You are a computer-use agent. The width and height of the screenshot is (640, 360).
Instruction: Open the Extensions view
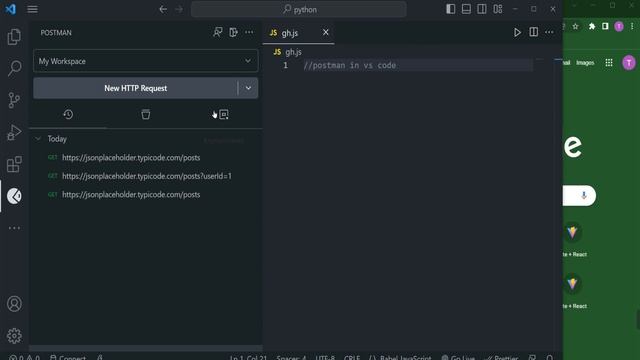click(x=14, y=164)
